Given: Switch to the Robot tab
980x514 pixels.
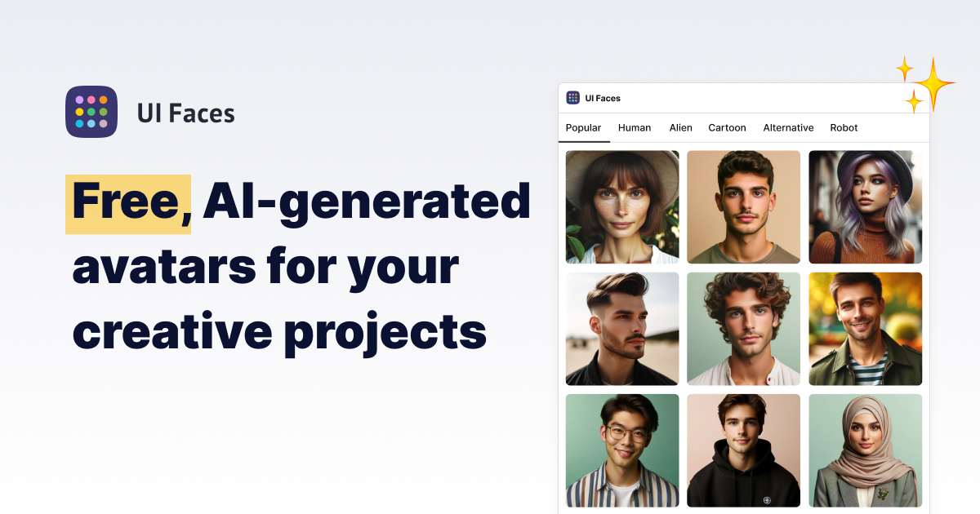Looking at the screenshot, I should point(844,128).
